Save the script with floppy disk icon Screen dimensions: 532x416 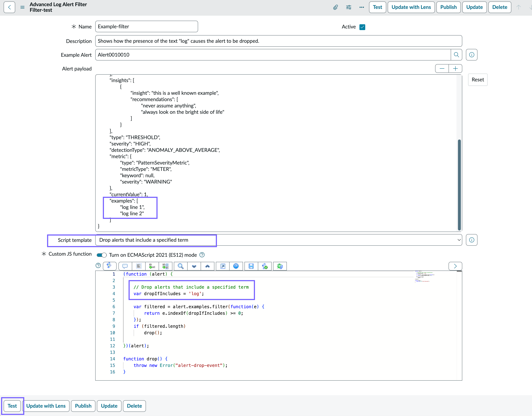pyautogui.click(x=251, y=266)
